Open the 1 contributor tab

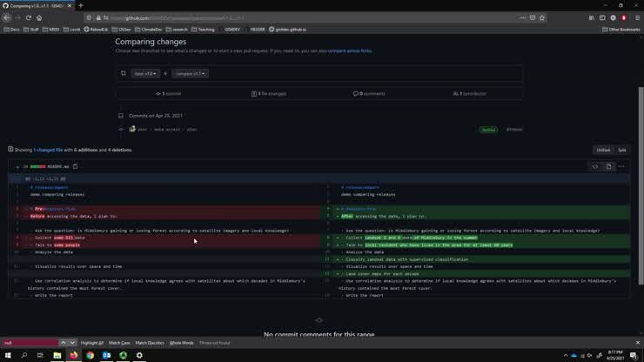pyautogui.click(x=470, y=94)
